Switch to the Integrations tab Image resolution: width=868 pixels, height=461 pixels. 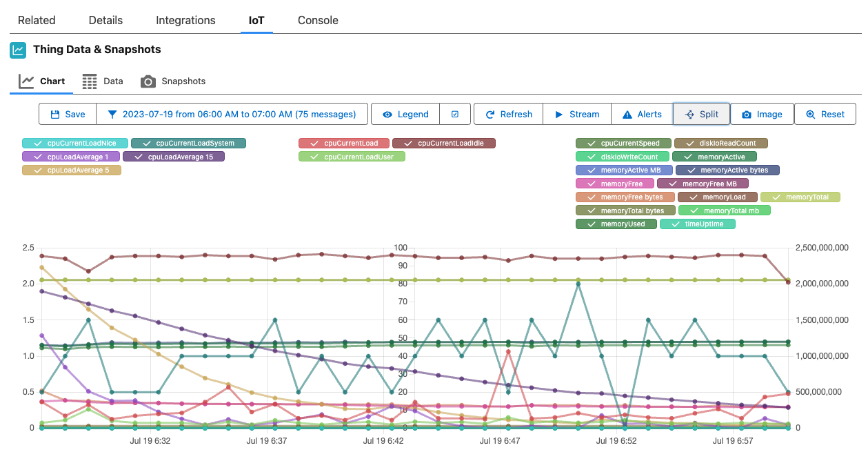pos(185,20)
